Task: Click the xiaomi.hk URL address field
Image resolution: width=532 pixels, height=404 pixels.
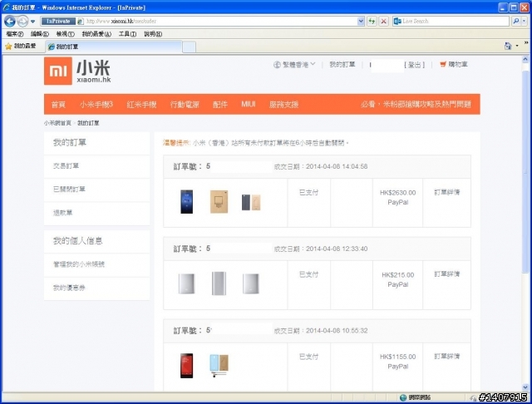Action: [217, 21]
